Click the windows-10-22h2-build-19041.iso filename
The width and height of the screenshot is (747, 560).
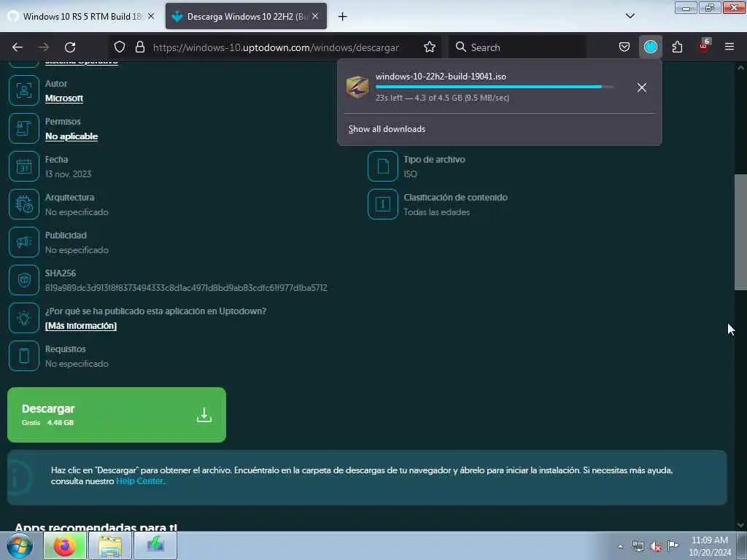click(441, 76)
